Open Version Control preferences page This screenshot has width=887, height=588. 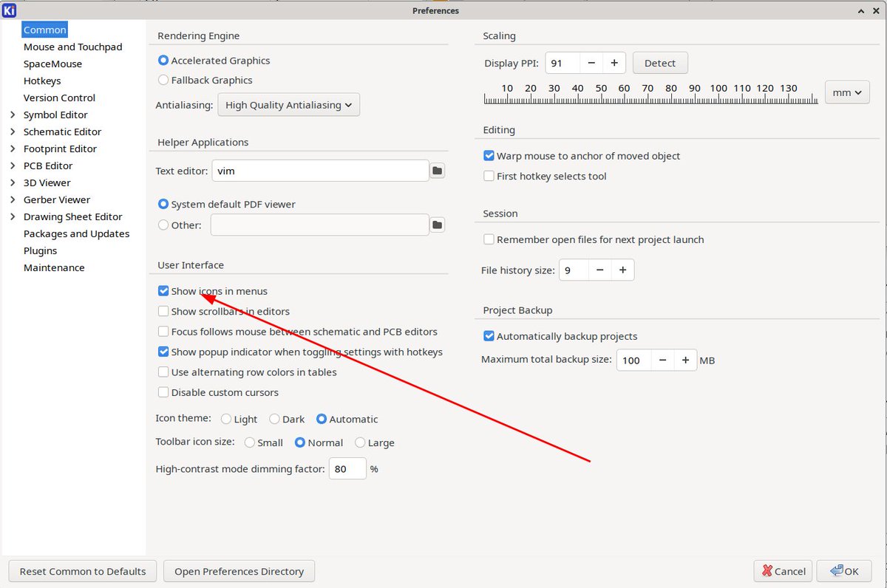(59, 98)
